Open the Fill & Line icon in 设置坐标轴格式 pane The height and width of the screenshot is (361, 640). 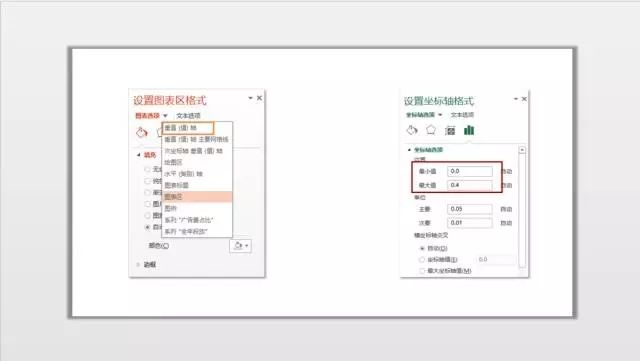coord(412,130)
